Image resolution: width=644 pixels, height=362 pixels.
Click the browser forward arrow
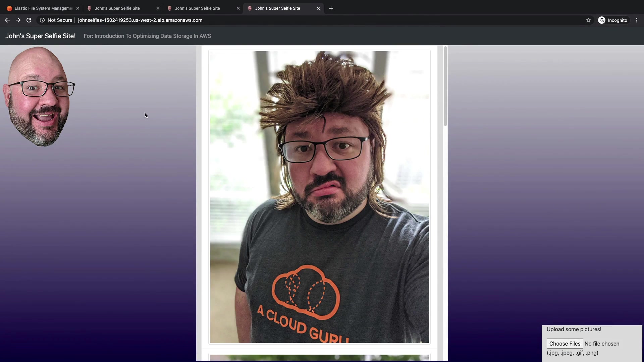point(18,20)
